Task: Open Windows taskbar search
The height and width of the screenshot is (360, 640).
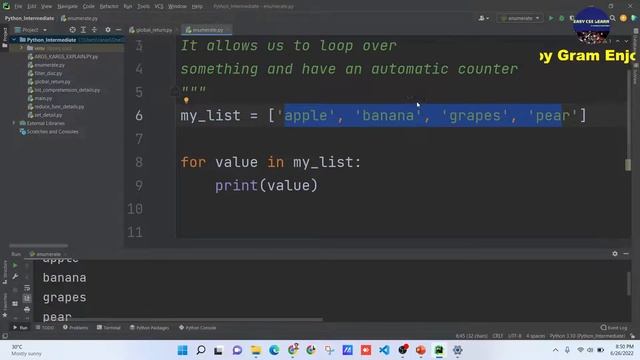Action: pyautogui.click(x=201, y=350)
